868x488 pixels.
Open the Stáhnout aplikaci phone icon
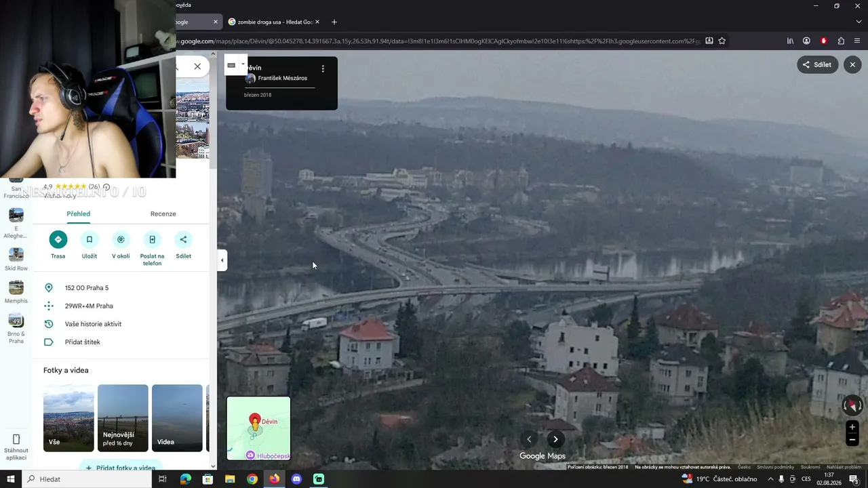click(16, 439)
